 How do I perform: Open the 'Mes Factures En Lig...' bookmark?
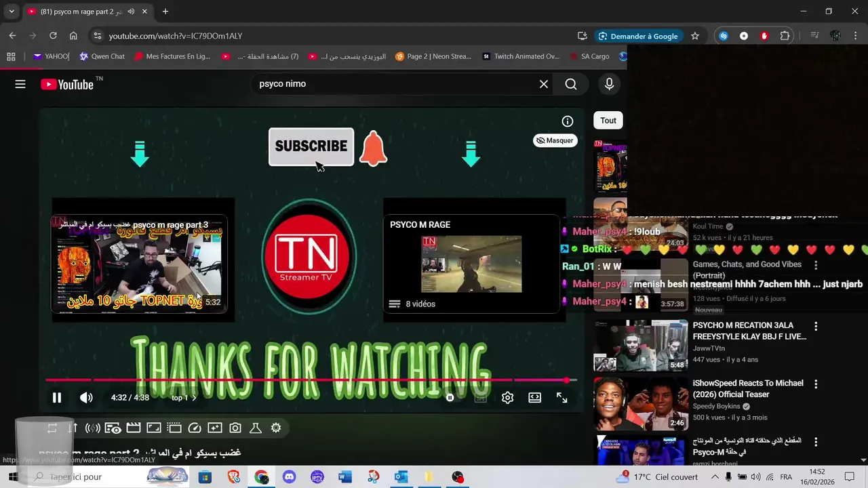pyautogui.click(x=172, y=56)
